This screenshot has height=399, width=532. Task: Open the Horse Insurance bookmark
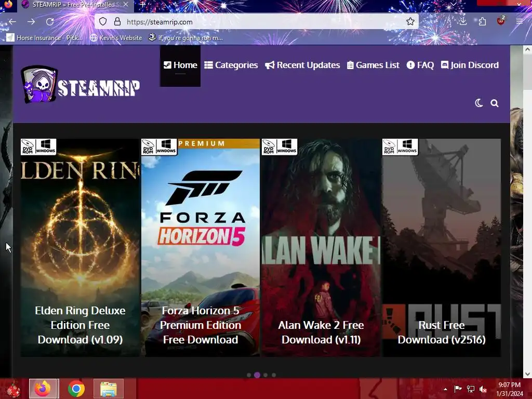click(45, 37)
